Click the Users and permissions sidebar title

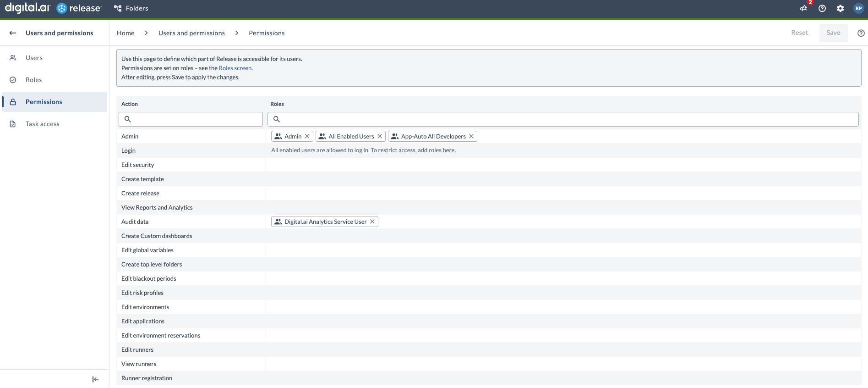point(60,33)
